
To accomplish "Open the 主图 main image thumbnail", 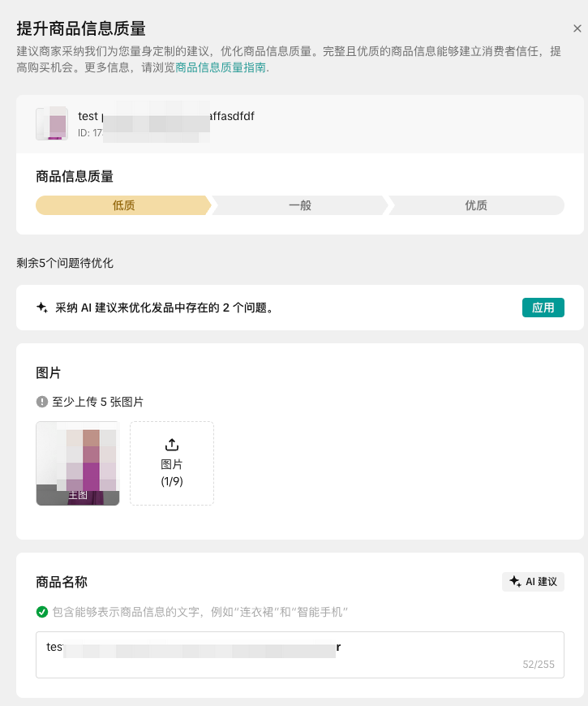I will coord(78,463).
